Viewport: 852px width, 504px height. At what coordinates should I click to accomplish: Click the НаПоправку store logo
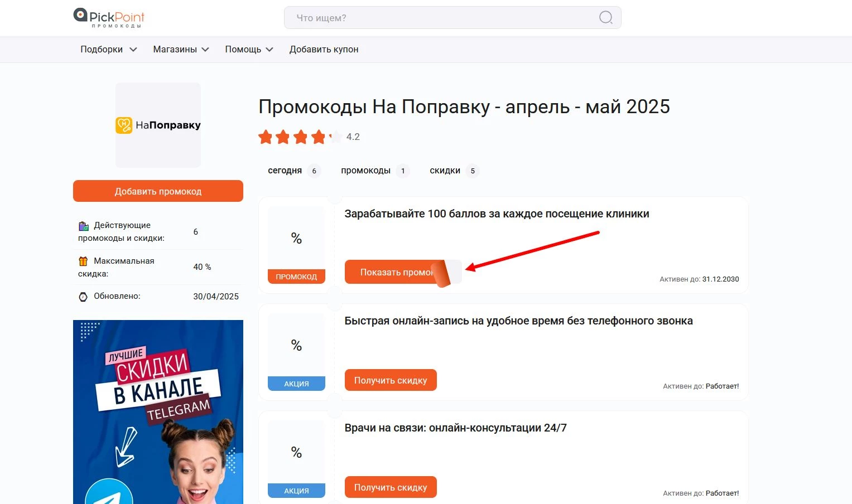[158, 125]
